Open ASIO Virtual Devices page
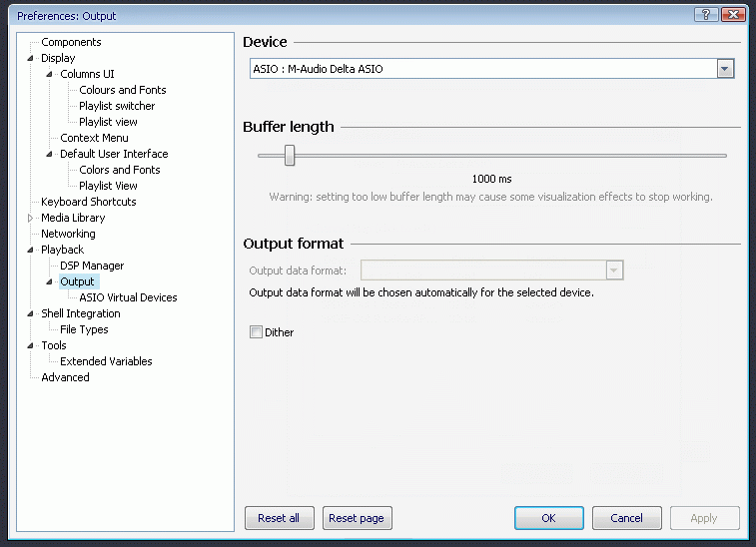Image resolution: width=756 pixels, height=547 pixels. point(128,297)
